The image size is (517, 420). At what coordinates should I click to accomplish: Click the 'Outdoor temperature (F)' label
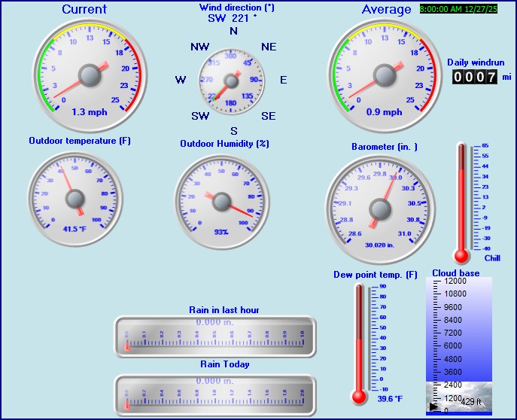(80, 141)
